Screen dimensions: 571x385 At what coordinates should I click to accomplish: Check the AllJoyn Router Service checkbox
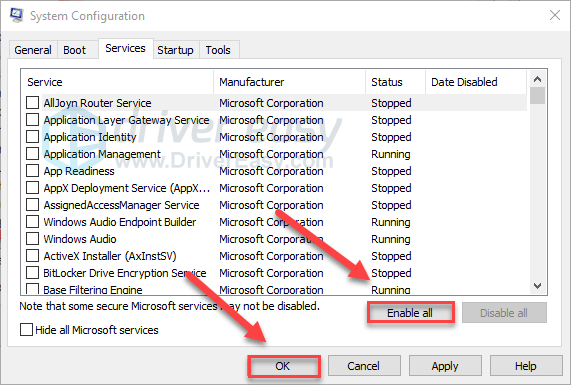pos(32,103)
